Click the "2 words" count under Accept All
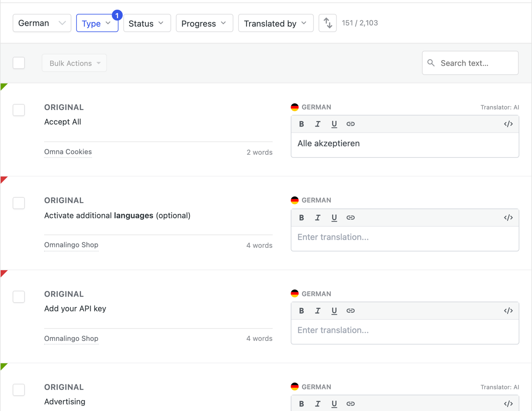The image size is (532, 411). click(x=260, y=152)
